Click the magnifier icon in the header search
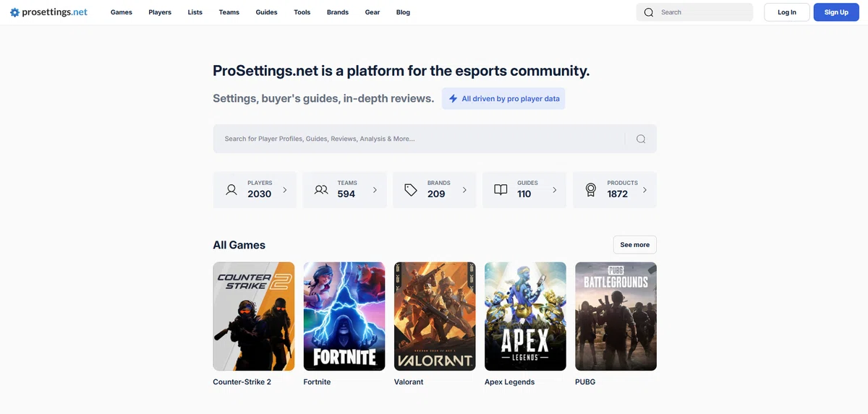 [649, 12]
